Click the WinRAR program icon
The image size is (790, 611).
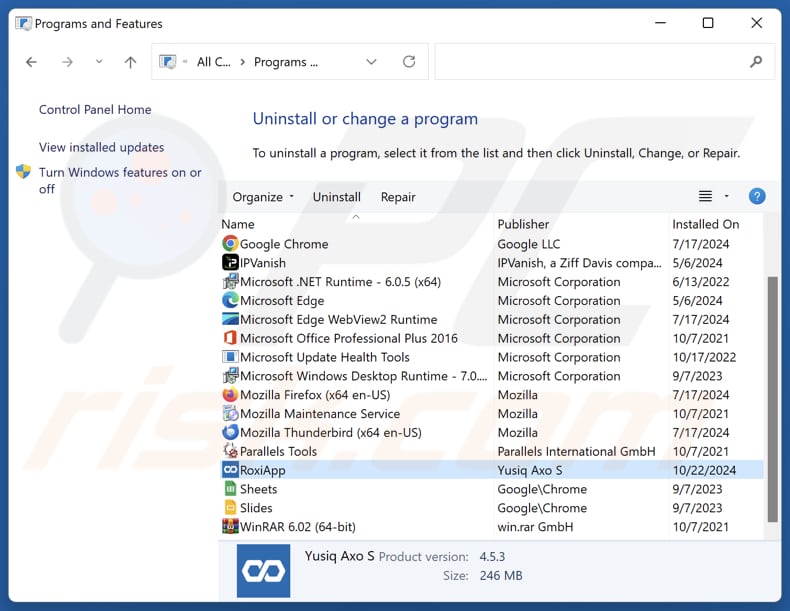point(230,527)
